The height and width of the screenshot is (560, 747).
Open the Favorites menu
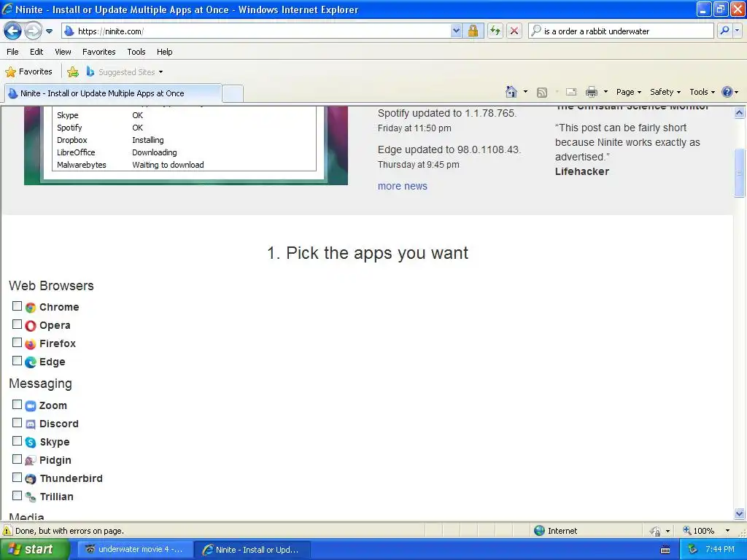pos(99,52)
